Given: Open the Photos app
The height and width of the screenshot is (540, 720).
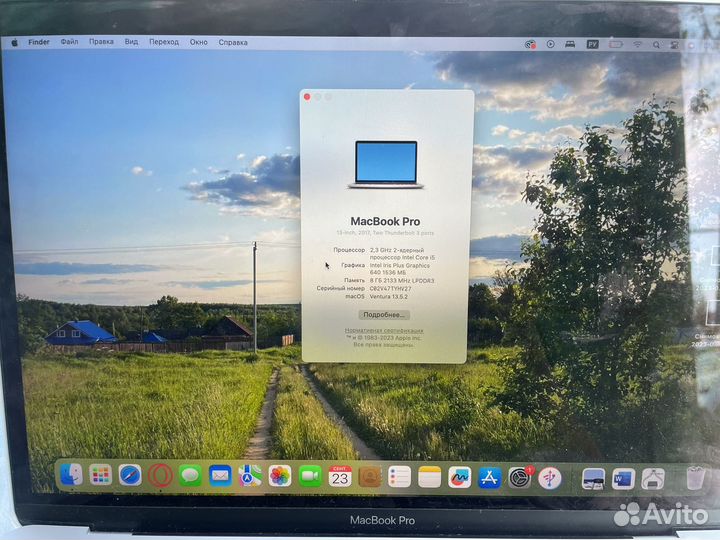Looking at the screenshot, I should [x=280, y=476].
